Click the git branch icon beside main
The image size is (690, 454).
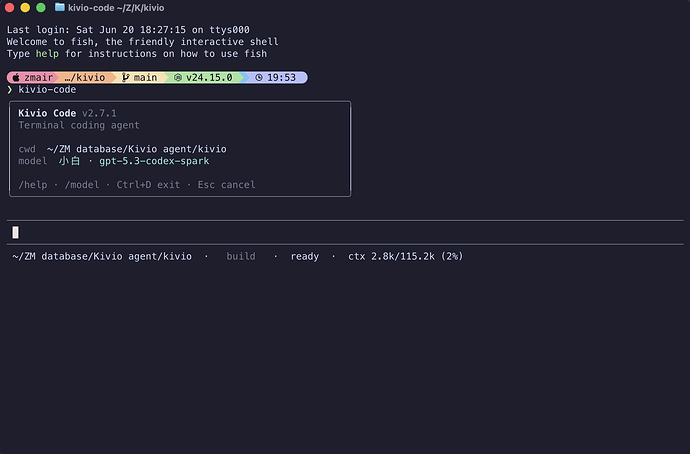click(x=125, y=78)
